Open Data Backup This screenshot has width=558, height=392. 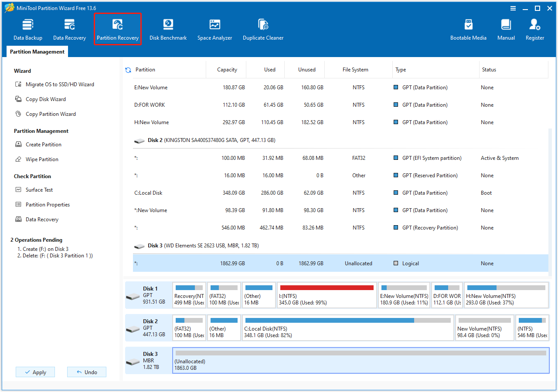click(x=27, y=29)
